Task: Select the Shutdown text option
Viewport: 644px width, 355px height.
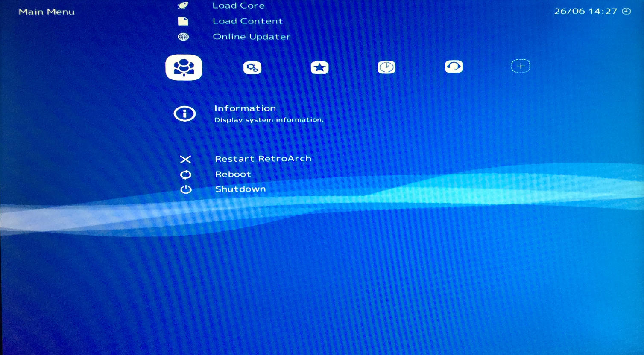Action: [x=240, y=189]
